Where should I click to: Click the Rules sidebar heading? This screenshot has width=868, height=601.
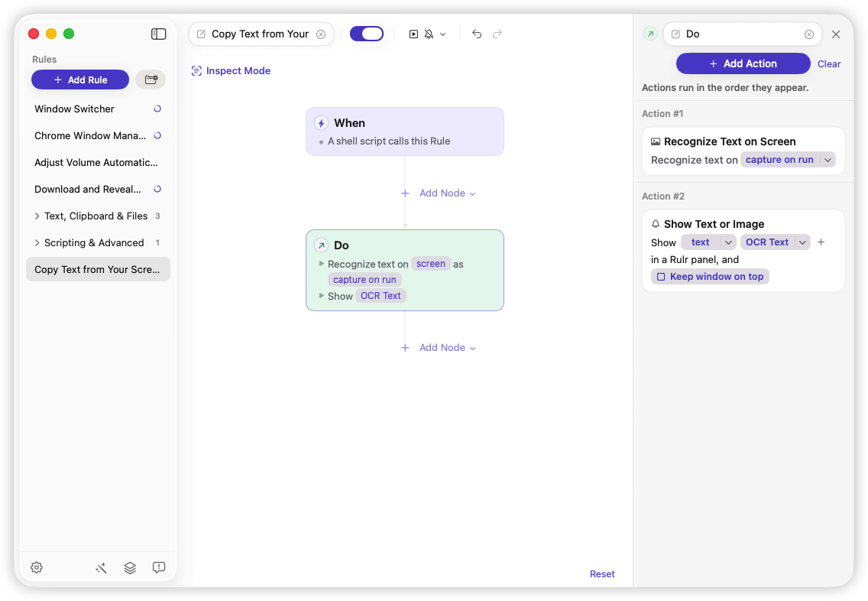point(44,60)
